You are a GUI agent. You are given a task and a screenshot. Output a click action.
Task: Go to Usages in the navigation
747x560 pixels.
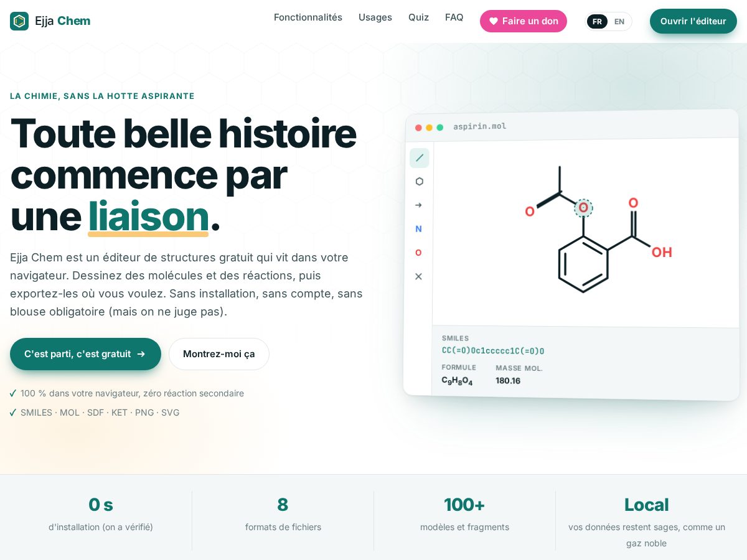(375, 17)
